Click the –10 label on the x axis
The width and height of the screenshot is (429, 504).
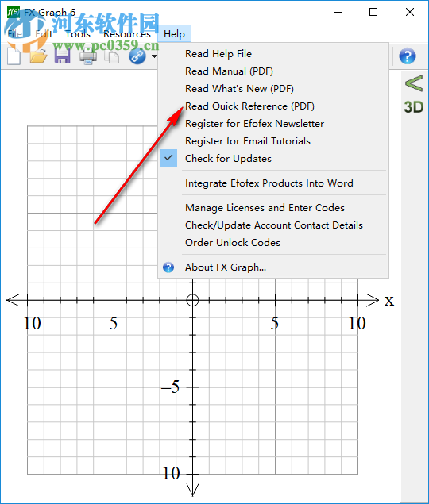click(x=27, y=323)
